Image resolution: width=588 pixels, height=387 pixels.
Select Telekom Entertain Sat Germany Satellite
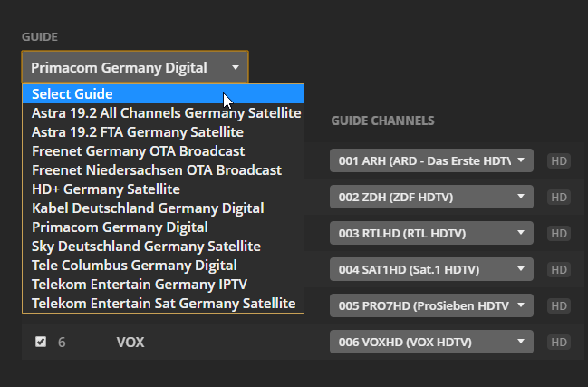pos(163,304)
